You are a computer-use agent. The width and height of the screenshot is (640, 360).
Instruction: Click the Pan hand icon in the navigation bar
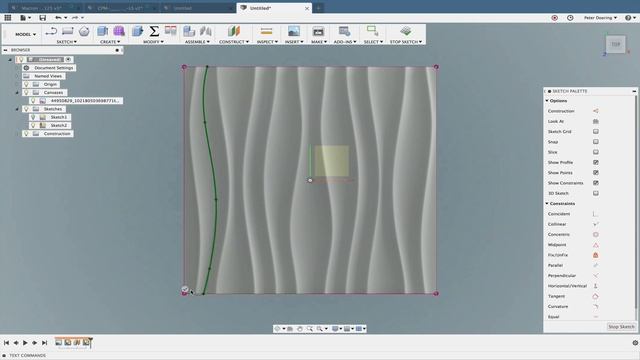(300, 329)
